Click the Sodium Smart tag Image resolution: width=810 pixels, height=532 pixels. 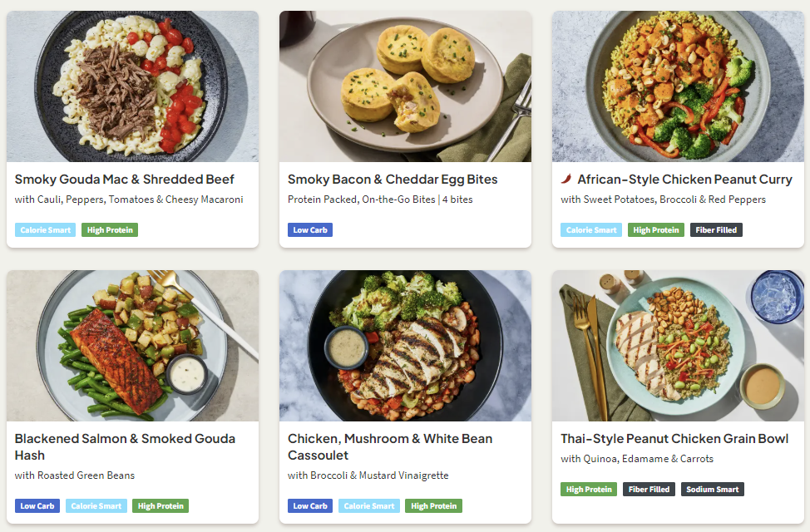coord(713,490)
